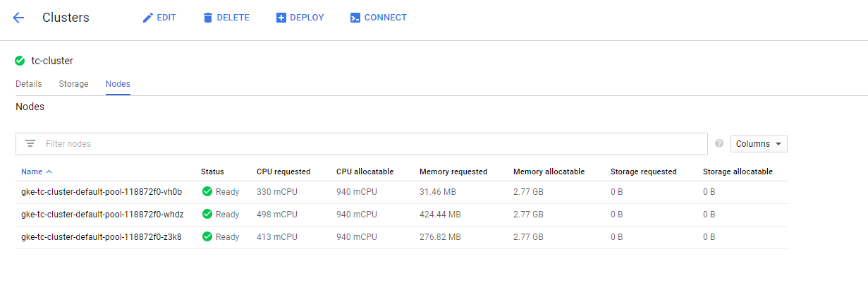Click the filter icon in the nodes filter bar
Viewport: 868px width, 295px height.
click(x=30, y=144)
